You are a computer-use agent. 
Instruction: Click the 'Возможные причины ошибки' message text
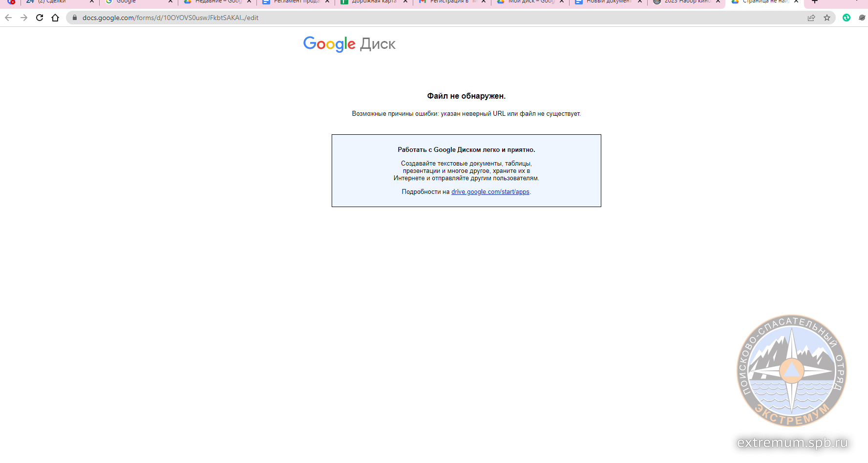point(466,114)
